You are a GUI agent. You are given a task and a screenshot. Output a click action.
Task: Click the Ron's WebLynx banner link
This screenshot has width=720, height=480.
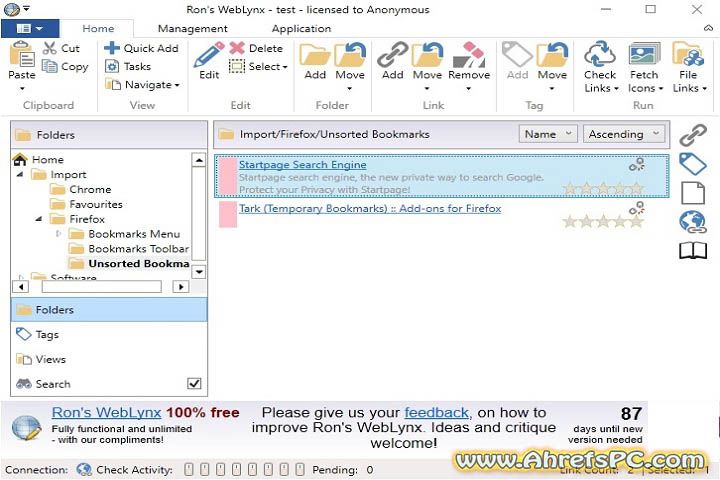click(107, 412)
